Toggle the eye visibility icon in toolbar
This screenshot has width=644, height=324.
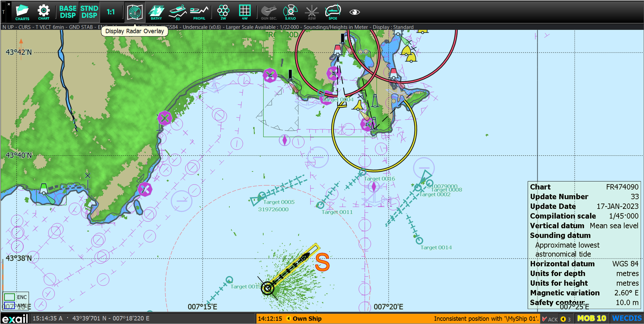click(x=355, y=12)
